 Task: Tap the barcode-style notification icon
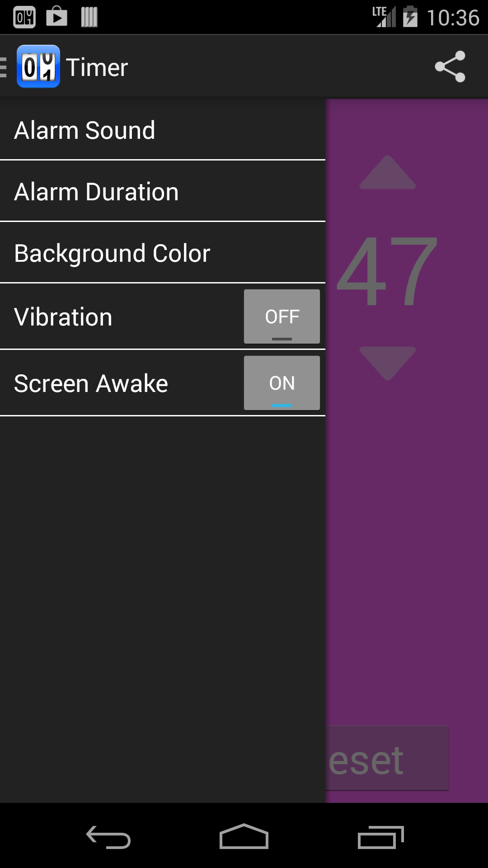click(89, 17)
